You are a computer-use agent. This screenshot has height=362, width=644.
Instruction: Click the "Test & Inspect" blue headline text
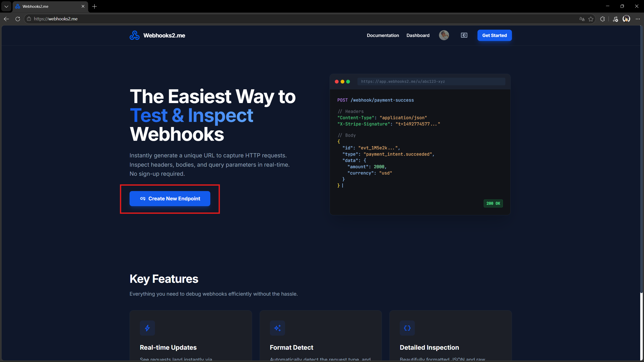(x=191, y=115)
